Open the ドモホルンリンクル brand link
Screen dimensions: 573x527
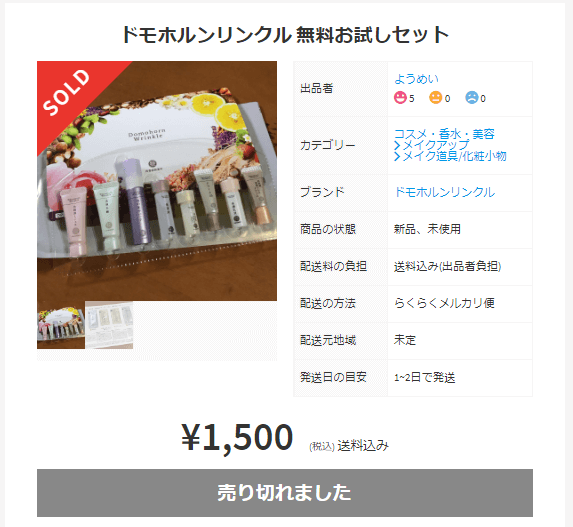(x=444, y=192)
